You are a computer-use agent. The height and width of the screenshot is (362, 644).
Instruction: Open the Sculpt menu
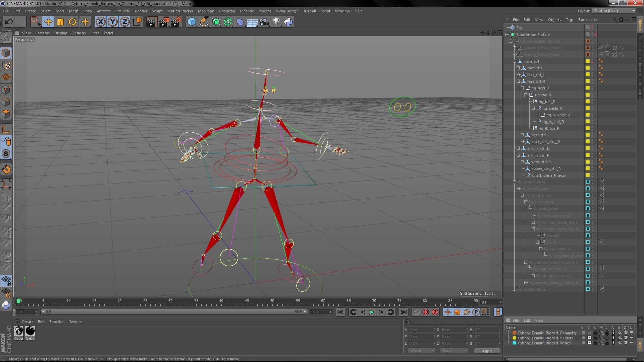[157, 11]
